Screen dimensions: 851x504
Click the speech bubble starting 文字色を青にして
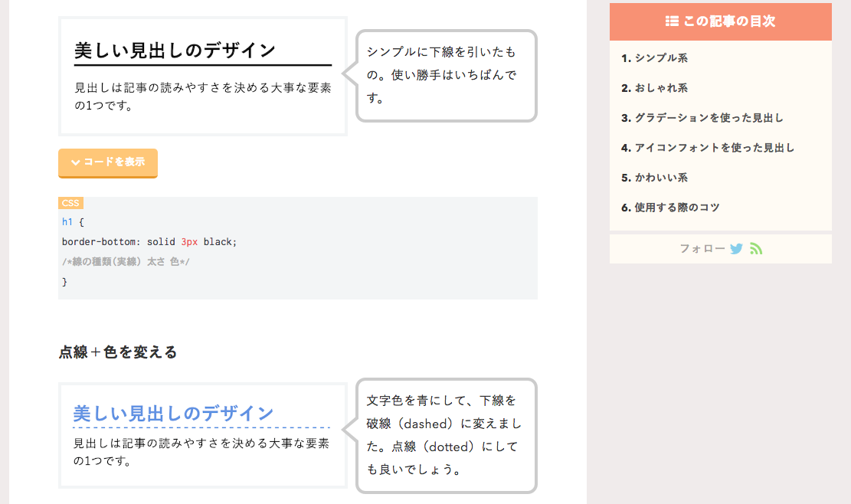[446, 435]
